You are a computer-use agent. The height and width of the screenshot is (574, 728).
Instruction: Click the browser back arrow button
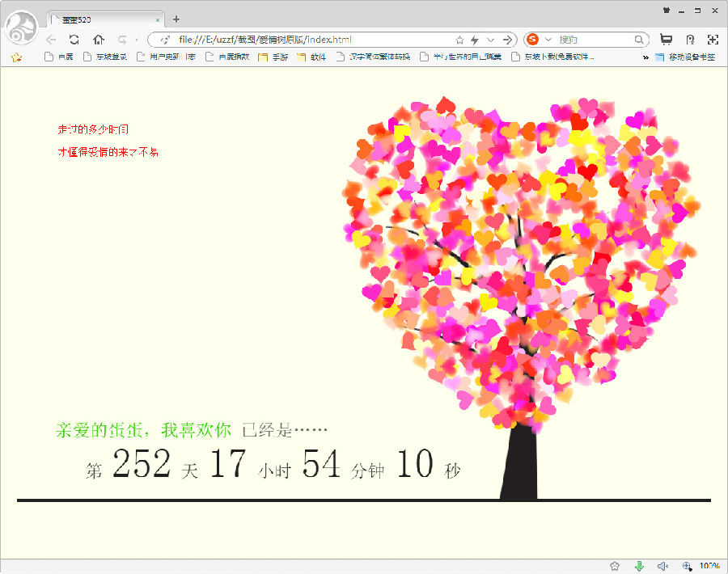pos(51,39)
